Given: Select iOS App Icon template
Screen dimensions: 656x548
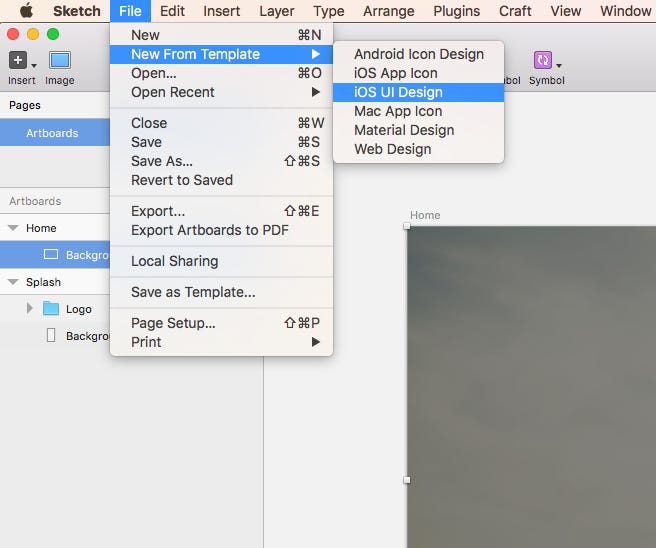Looking at the screenshot, I should tap(418, 73).
